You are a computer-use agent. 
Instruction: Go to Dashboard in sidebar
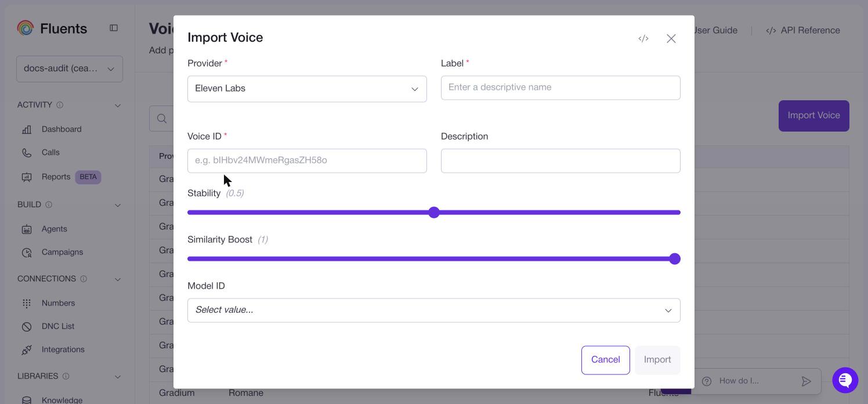click(62, 129)
